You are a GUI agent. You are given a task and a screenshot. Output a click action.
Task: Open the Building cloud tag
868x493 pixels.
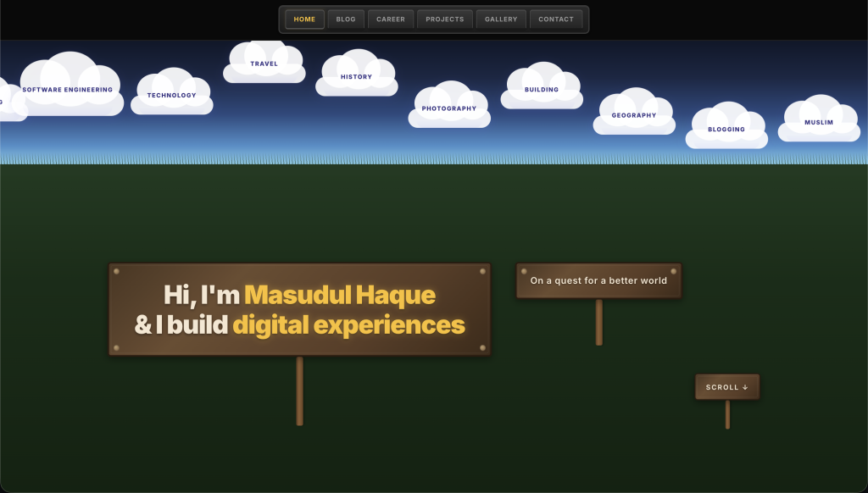click(542, 86)
